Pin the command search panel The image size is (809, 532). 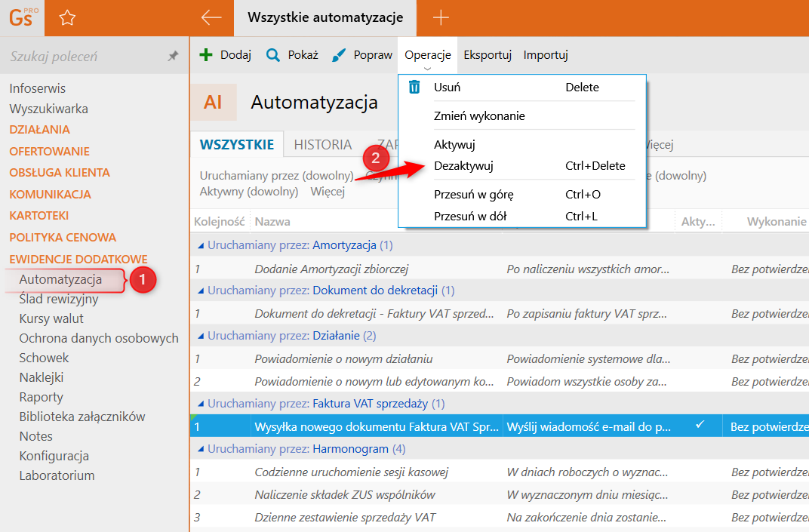(x=174, y=56)
